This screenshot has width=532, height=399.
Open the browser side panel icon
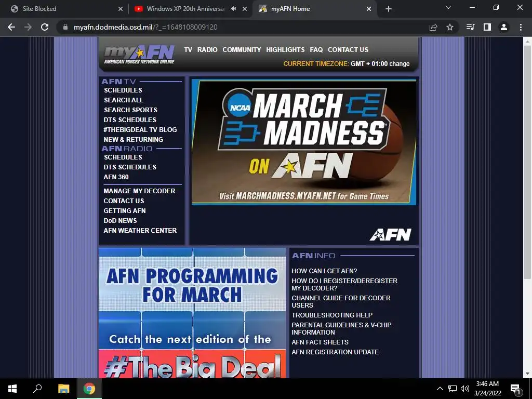(487, 27)
